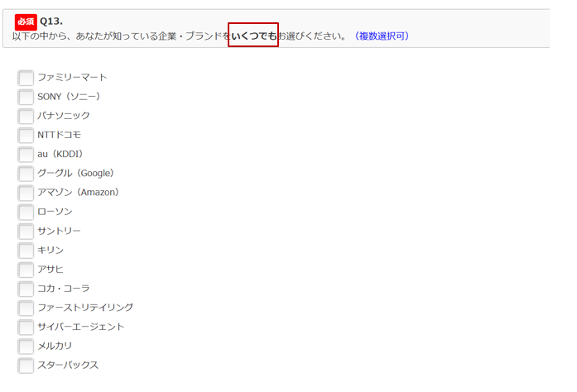Select the SONY（ソニー） option
The height and width of the screenshot is (392, 577).
26,97
